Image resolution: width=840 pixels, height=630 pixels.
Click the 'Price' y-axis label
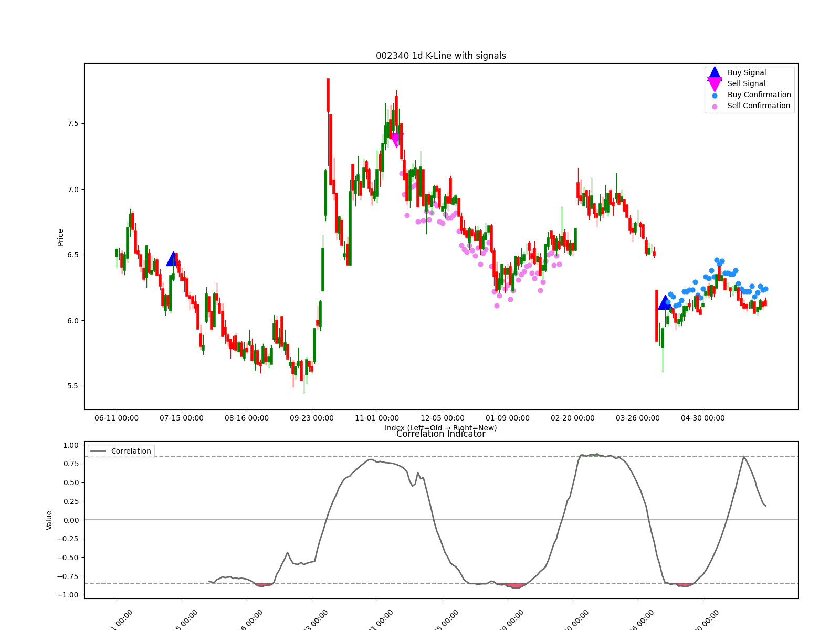coord(60,237)
